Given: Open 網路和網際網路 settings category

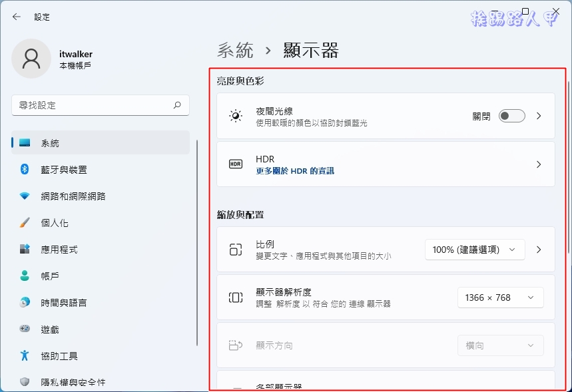Looking at the screenshot, I should tap(101, 196).
